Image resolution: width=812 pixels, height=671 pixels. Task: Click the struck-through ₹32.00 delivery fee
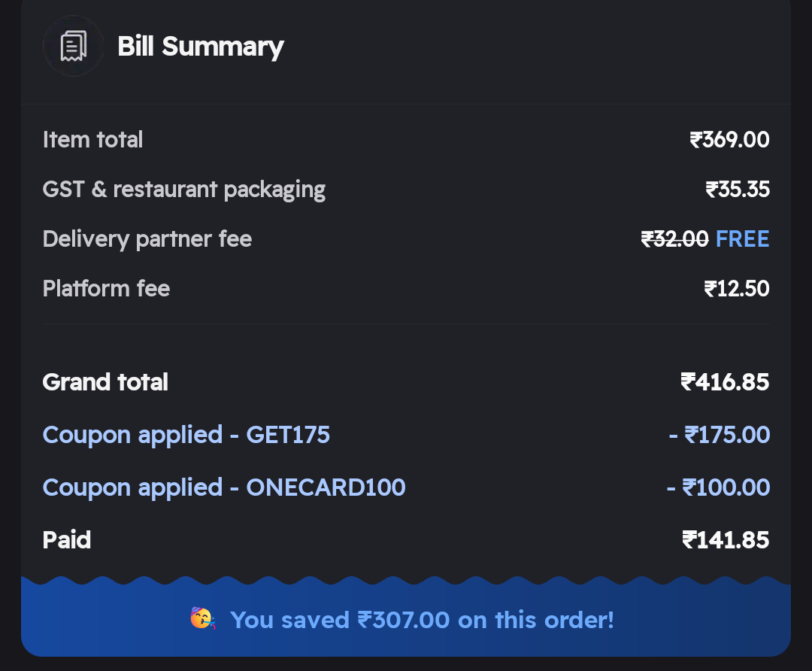point(674,239)
